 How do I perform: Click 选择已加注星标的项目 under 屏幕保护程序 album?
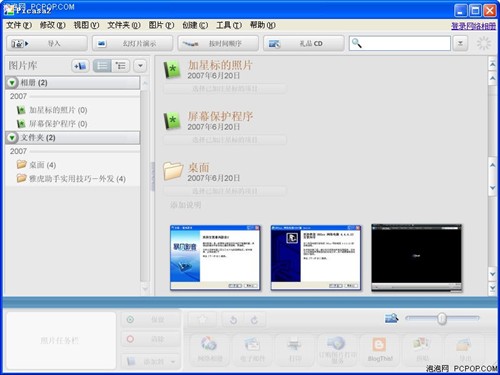coord(225,140)
